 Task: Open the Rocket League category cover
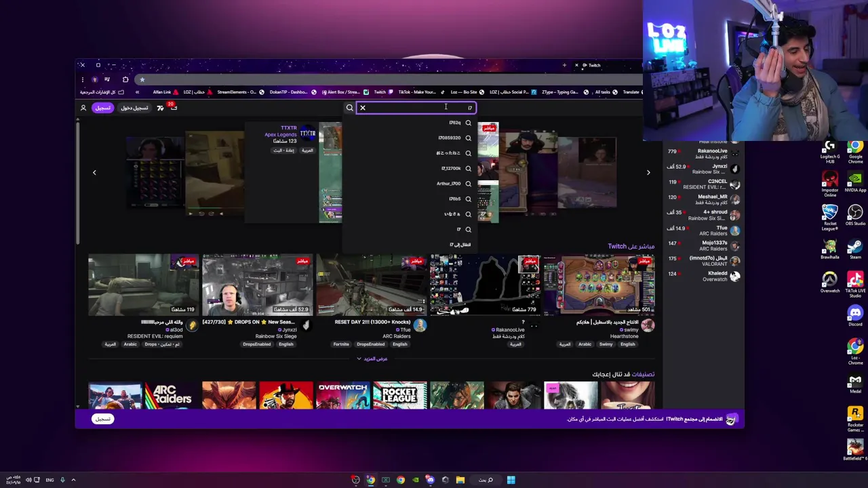pyautogui.click(x=399, y=396)
